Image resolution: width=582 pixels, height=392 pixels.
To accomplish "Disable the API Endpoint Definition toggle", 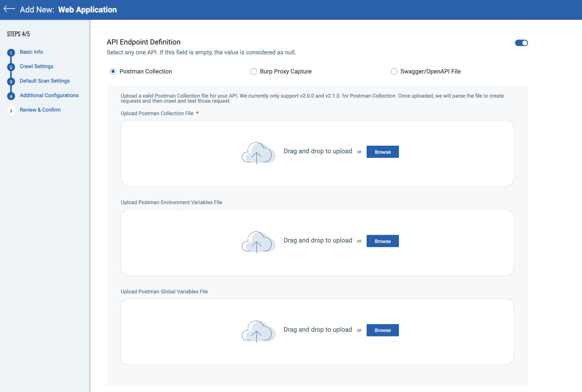I will (x=521, y=43).
